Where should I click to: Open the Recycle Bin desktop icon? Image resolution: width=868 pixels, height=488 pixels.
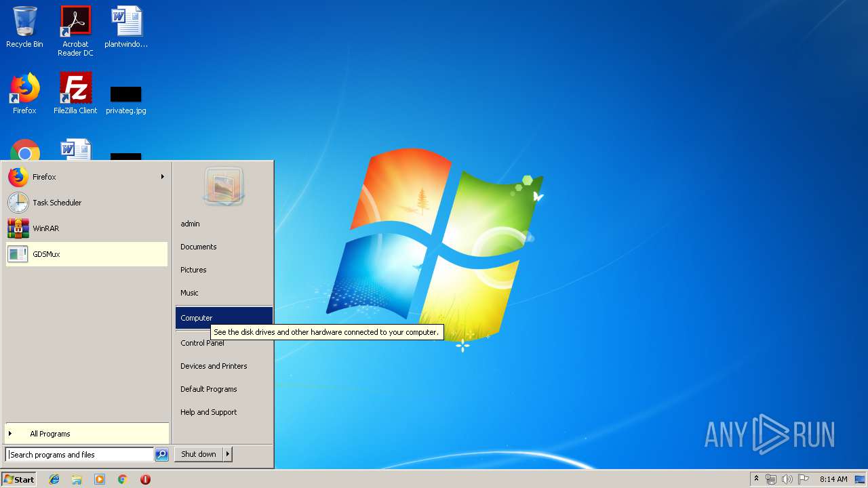pyautogui.click(x=24, y=27)
